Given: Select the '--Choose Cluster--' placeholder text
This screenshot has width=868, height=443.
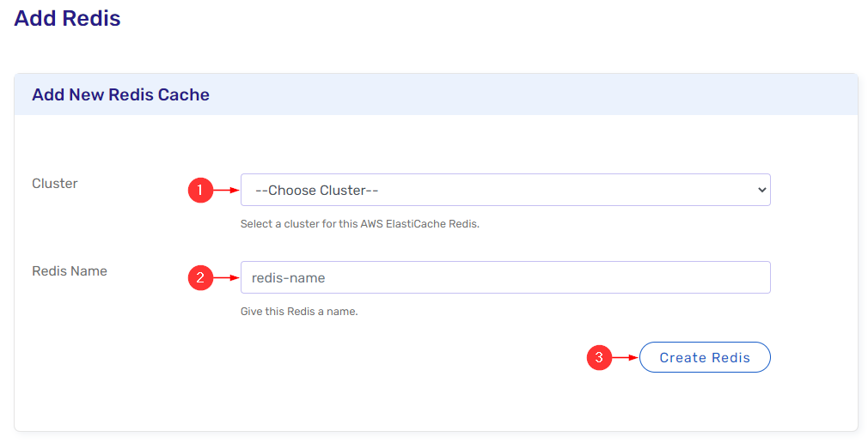Looking at the screenshot, I should [318, 190].
